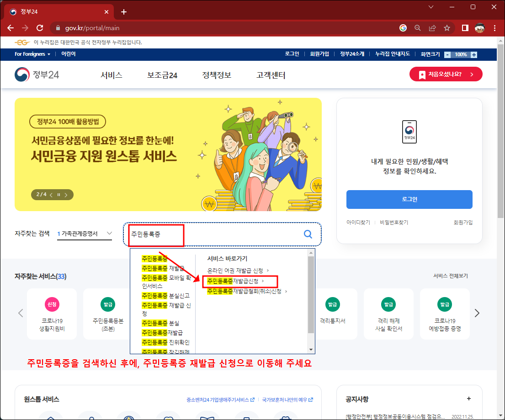
Task: Expand the 공지사항 section with the plus
Action: point(470,398)
